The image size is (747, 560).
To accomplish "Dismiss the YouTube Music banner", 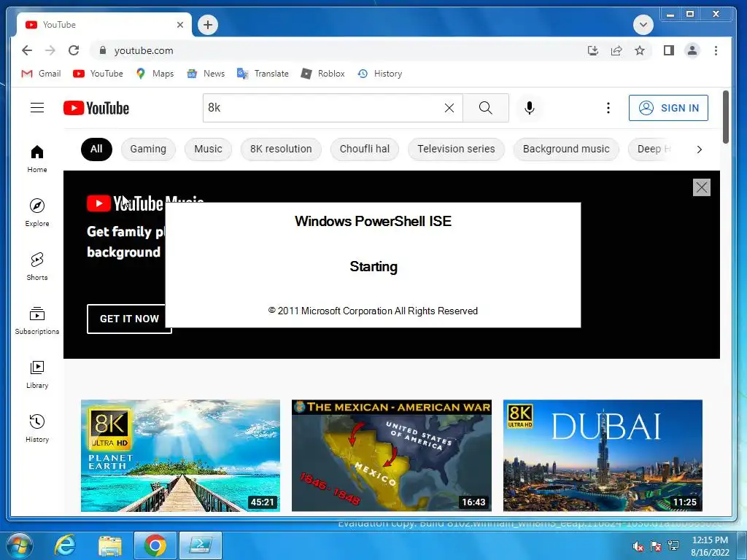I will (701, 187).
